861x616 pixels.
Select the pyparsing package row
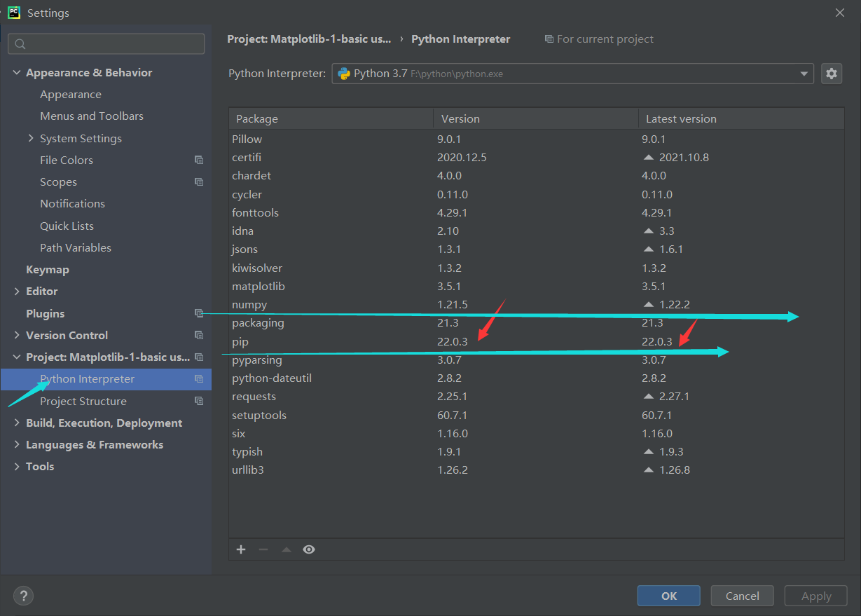(537, 360)
